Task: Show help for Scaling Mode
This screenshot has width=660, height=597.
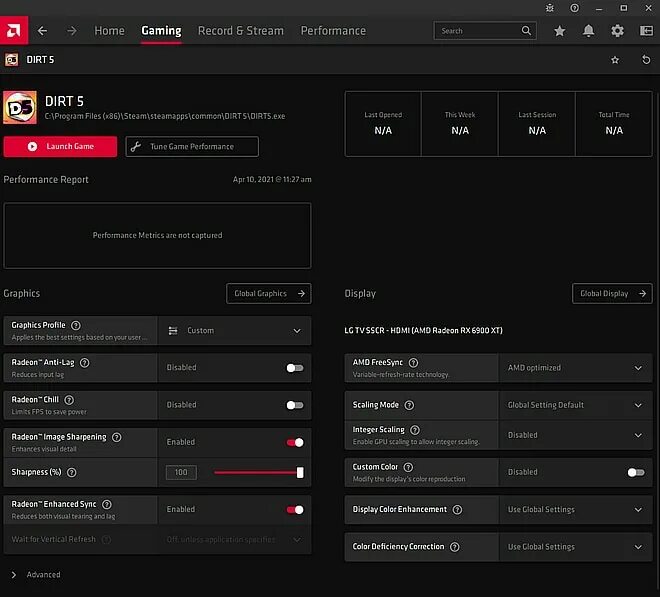Action: click(409, 405)
